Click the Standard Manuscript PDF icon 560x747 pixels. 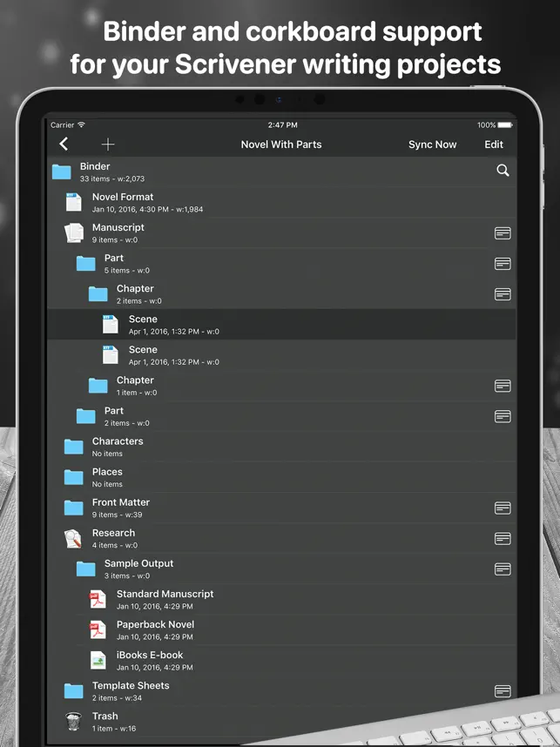tap(98, 599)
